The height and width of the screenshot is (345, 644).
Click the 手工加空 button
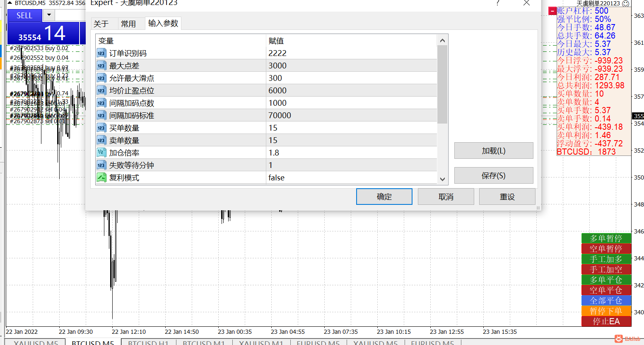tap(606, 270)
